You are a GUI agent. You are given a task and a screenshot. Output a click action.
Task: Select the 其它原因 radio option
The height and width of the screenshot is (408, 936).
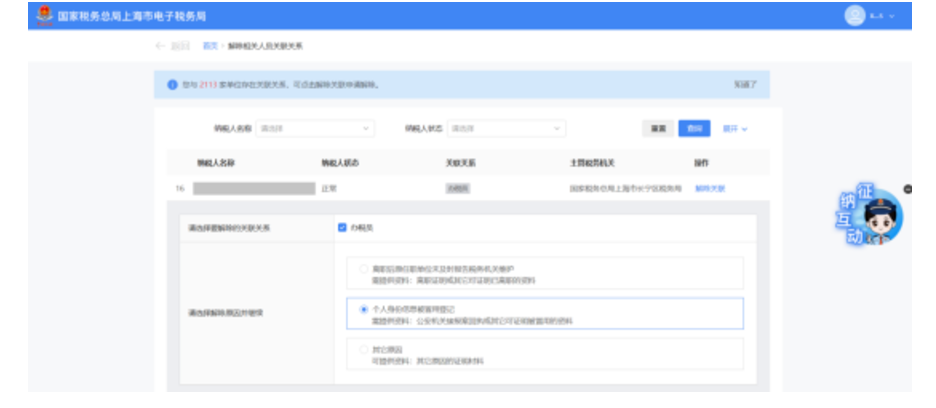tap(363, 349)
